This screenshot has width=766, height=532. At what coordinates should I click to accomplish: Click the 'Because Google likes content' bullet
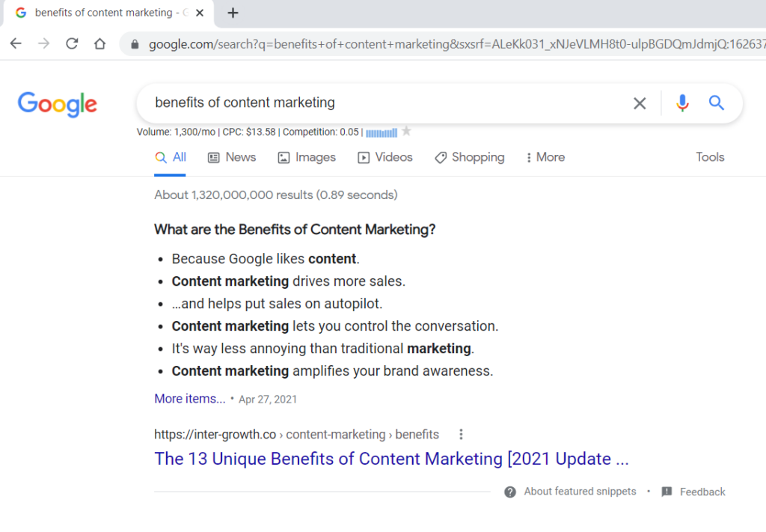266,259
